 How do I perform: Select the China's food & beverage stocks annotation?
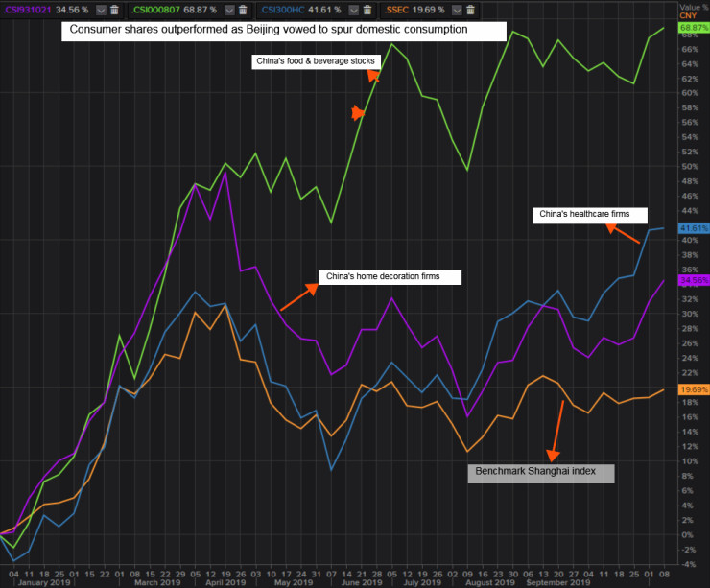316,61
